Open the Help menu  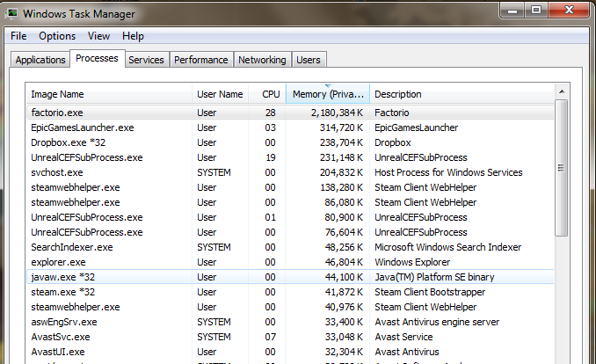pos(133,36)
